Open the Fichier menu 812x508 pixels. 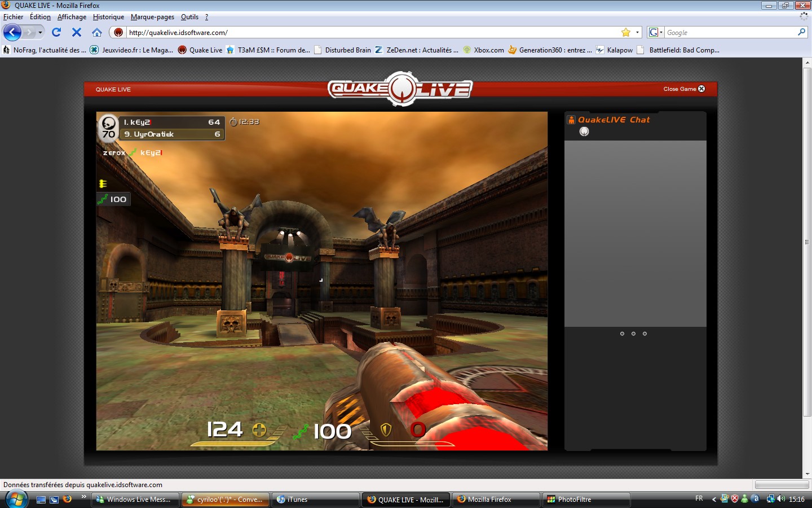click(x=14, y=17)
